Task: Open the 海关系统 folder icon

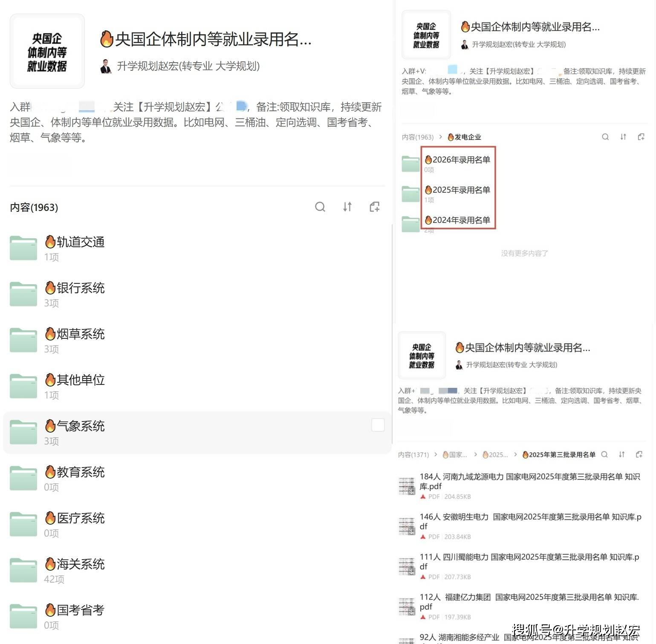Action: (x=23, y=570)
